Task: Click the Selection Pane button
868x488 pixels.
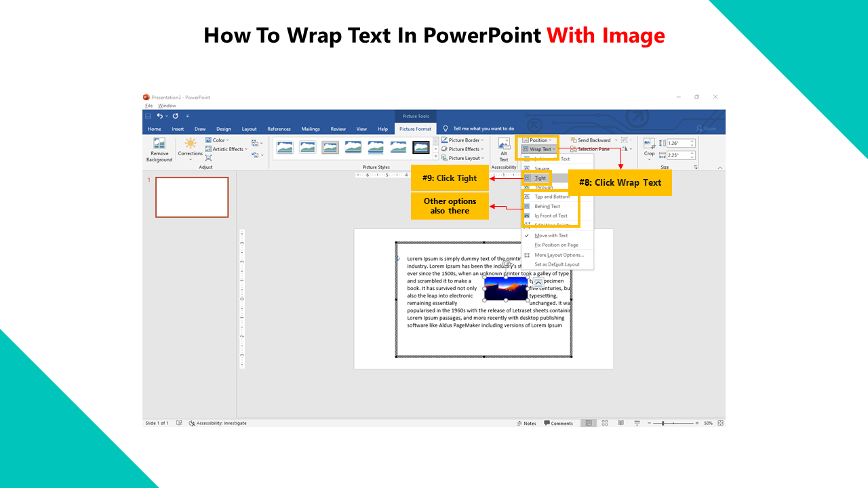Action: coord(590,149)
